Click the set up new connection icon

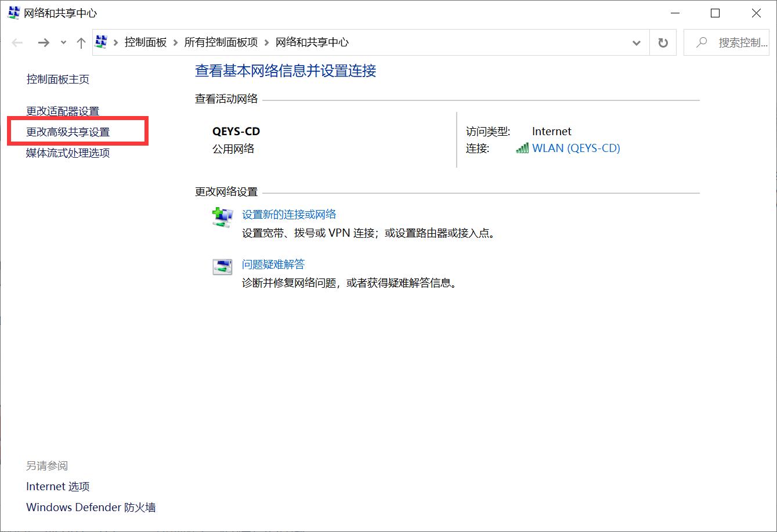click(x=222, y=217)
